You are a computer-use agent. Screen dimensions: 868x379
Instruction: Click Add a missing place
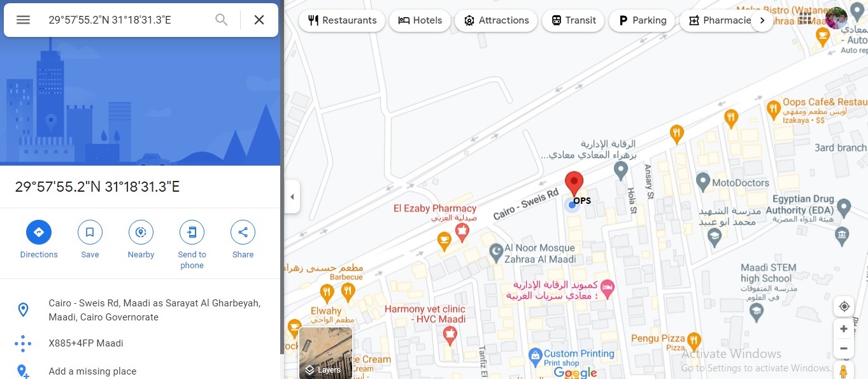point(92,371)
